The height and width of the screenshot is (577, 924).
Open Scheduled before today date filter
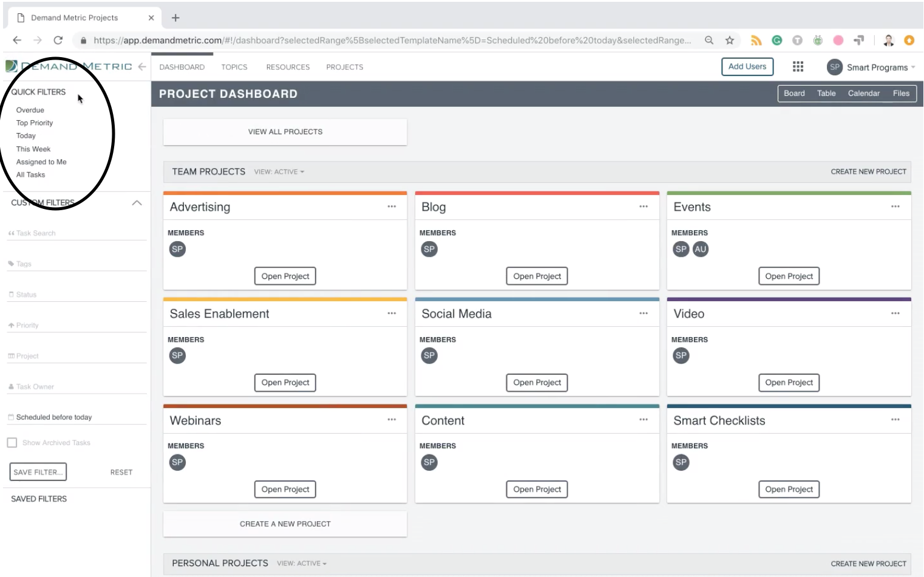[x=76, y=417]
